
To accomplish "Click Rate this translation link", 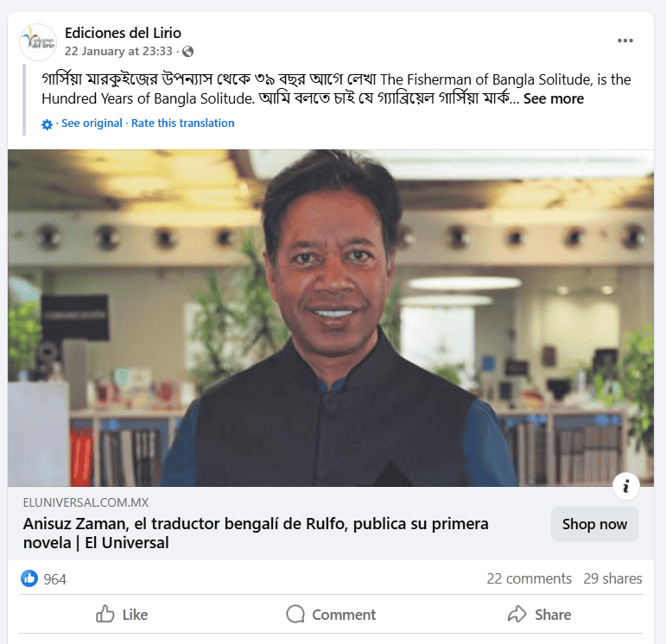I will click(x=182, y=123).
